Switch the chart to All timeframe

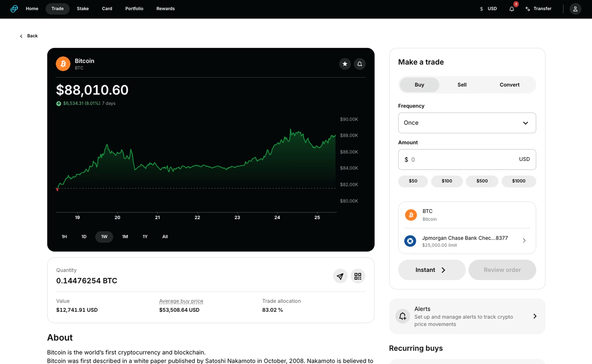point(165,236)
